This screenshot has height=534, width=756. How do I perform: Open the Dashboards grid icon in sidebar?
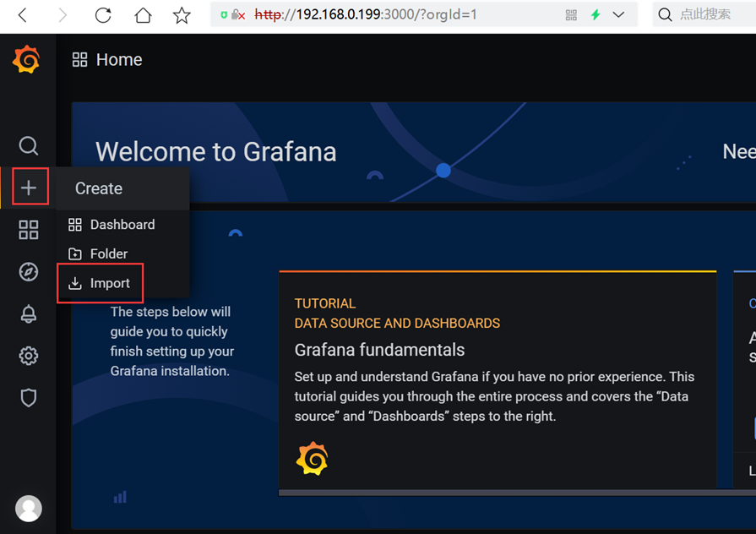click(29, 230)
